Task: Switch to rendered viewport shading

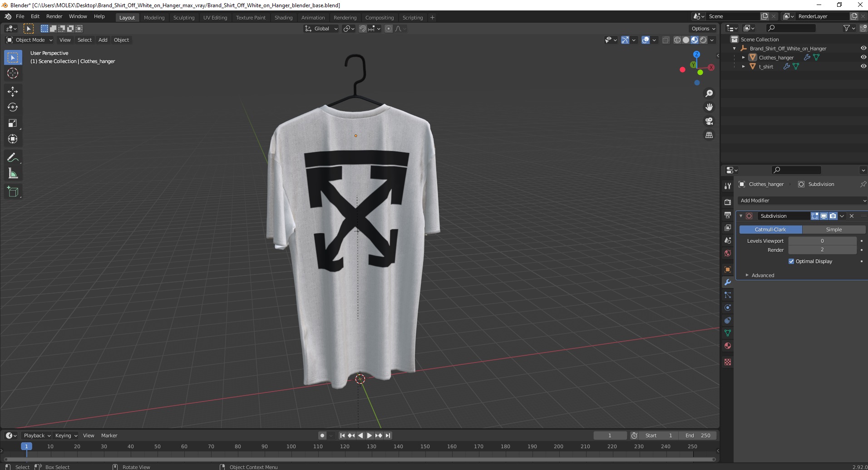Action: pyautogui.click(x=703, y=40)
